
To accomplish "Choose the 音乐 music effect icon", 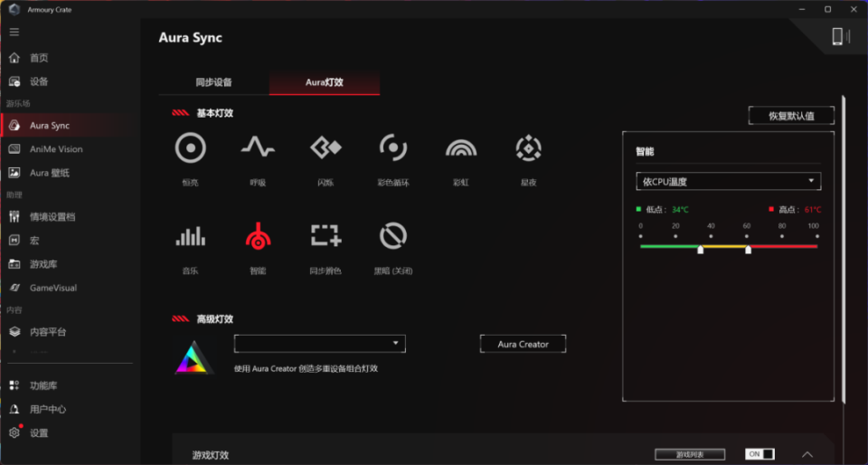I will [x=191, y=236].
